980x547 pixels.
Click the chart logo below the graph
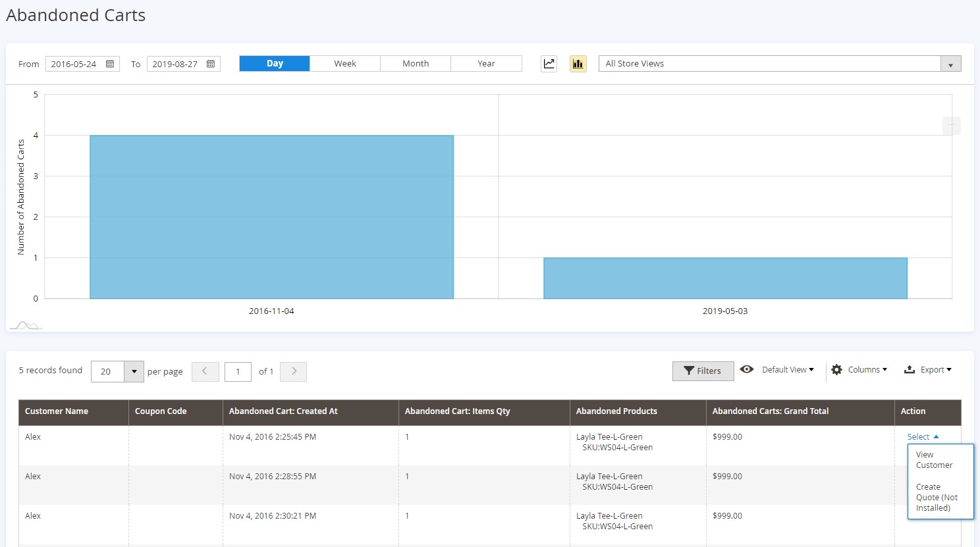(x=26, y=325)
